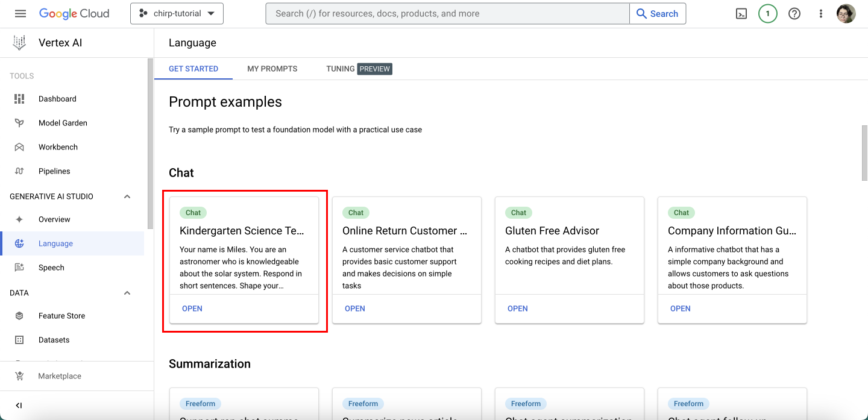868x420 pixels.
Task: Click the Workbench sidebar icon
Action: tap(19, 147)
